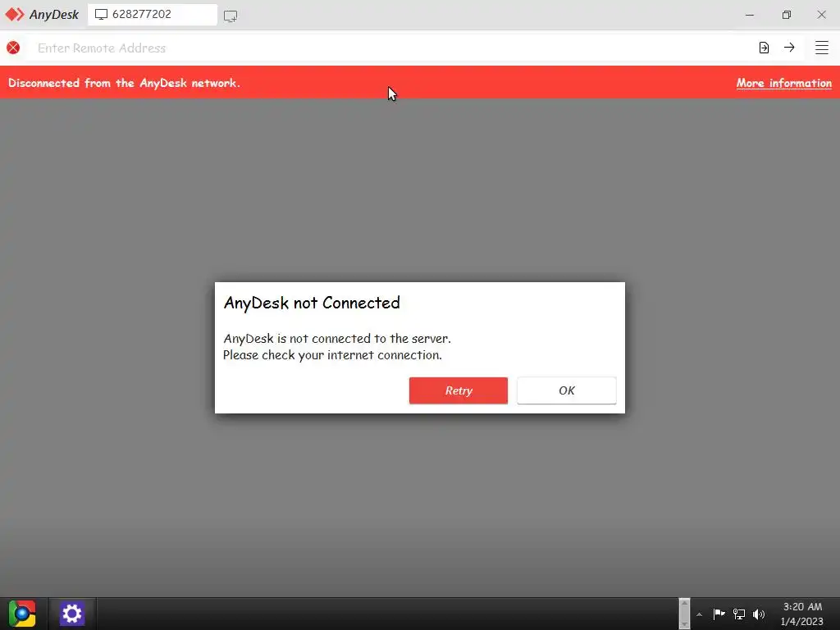
Task: Dismiss the dialog with OK
Action: 566,390
